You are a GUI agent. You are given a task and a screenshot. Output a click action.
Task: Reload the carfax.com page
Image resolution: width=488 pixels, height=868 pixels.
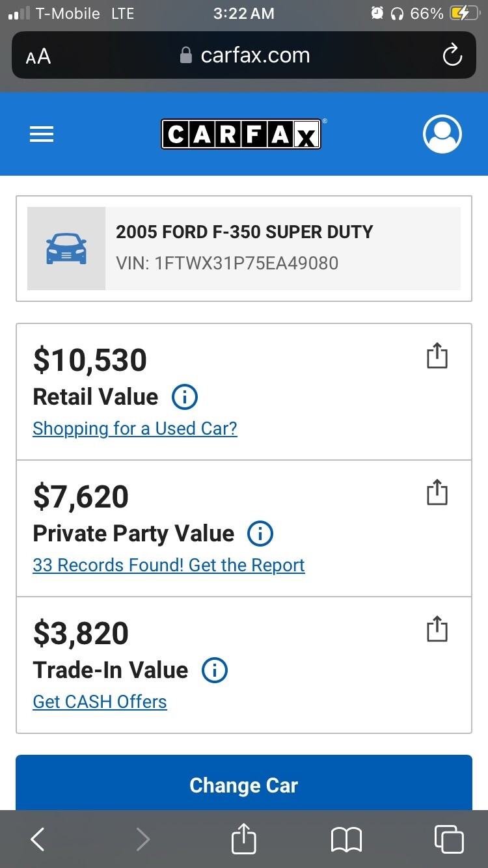point(452,56)
